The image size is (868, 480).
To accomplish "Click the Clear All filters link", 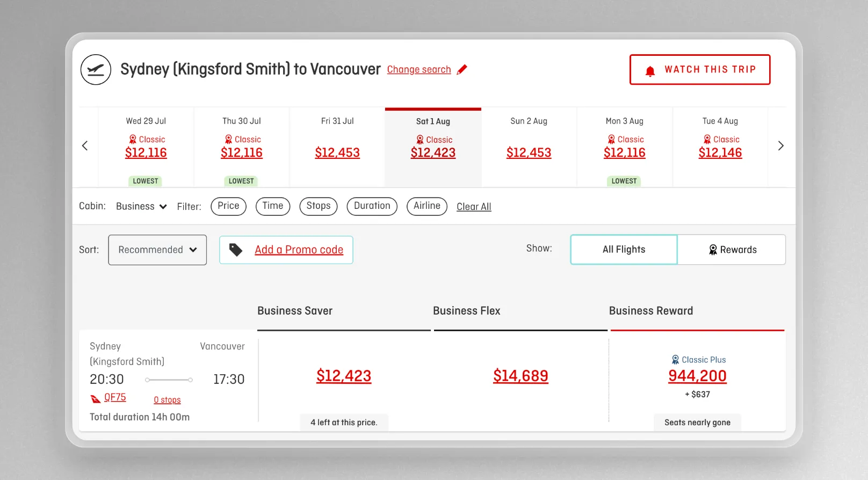I will coord(474,207).
